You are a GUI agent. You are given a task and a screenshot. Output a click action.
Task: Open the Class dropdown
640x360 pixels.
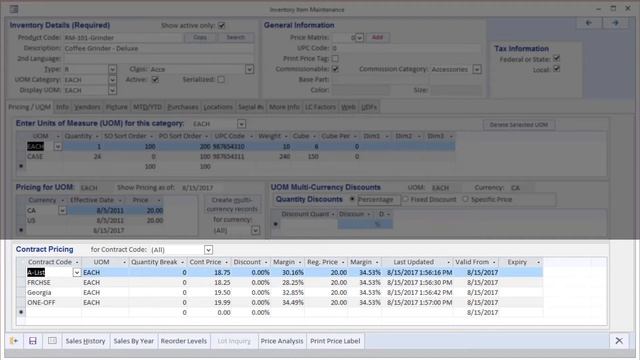click(249, 69)
